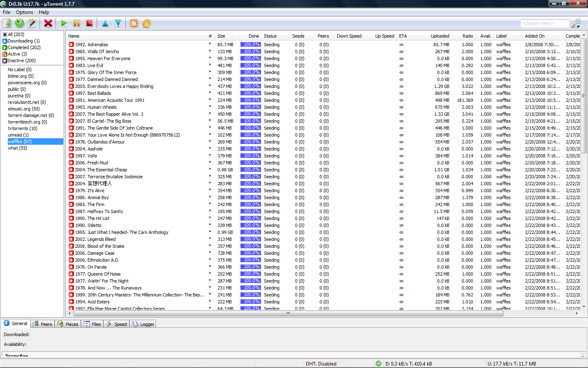The height and width of the screenshot is (368, 588).
Task: Sort by the Status column header
Action: [272, 36]
